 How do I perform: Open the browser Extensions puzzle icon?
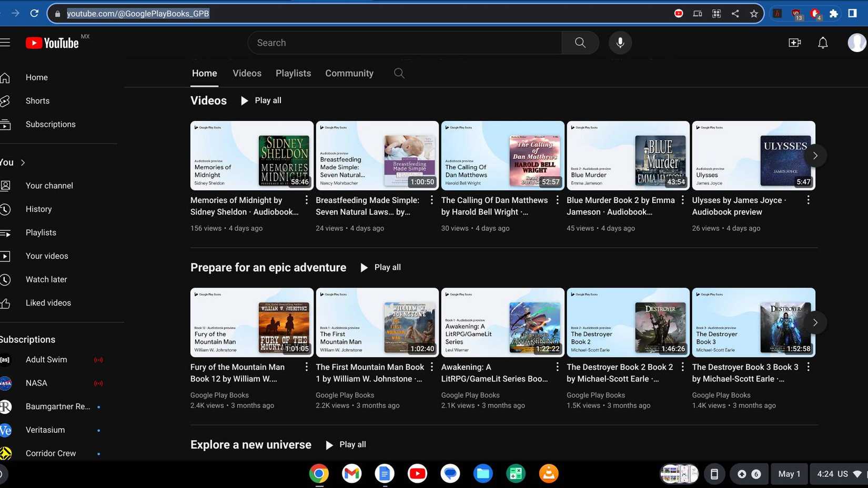834,13
